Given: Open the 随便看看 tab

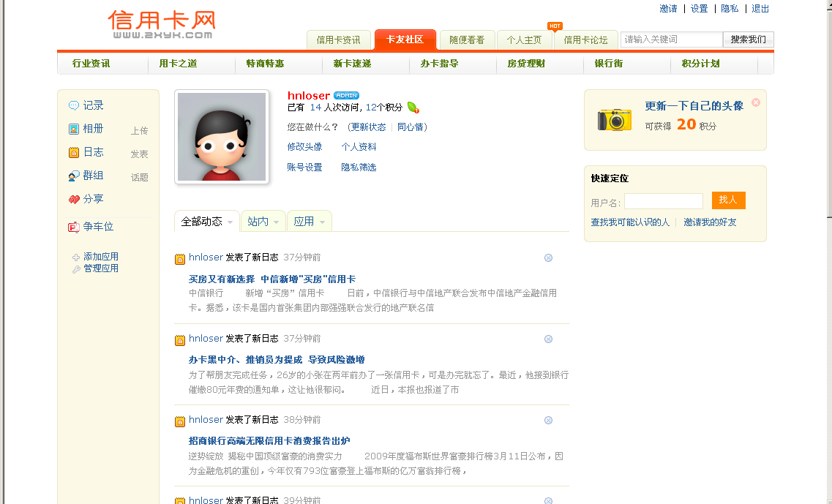Looking at the screenshot, I should [x=467, y=40].
